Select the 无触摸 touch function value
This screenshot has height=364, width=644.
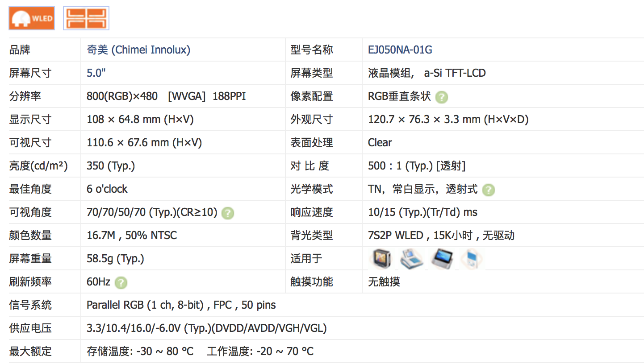[x=384, y=281]
